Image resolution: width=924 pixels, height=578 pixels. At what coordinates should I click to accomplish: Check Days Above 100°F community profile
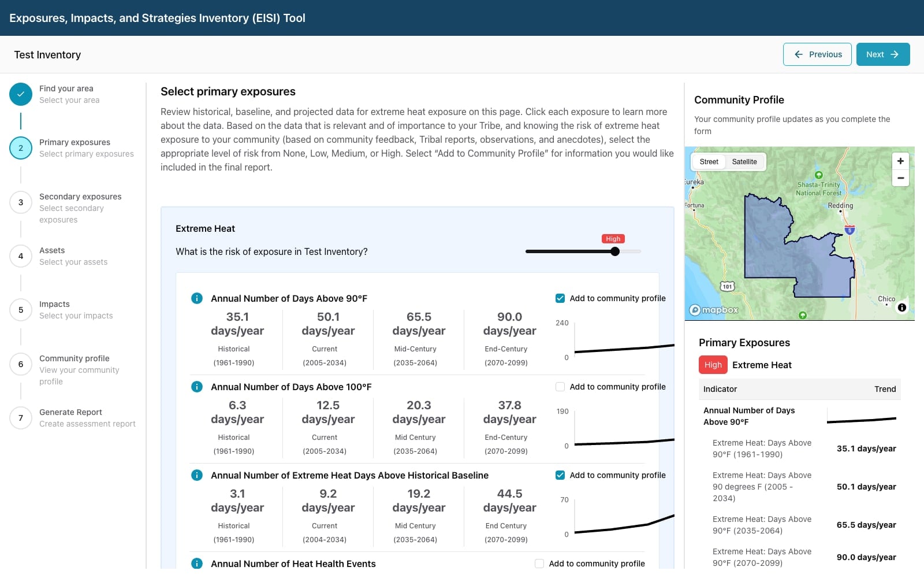point(560,387)
